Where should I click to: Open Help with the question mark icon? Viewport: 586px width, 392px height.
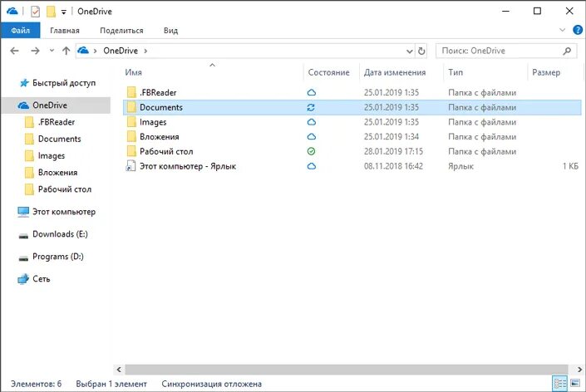pos(578,30)
